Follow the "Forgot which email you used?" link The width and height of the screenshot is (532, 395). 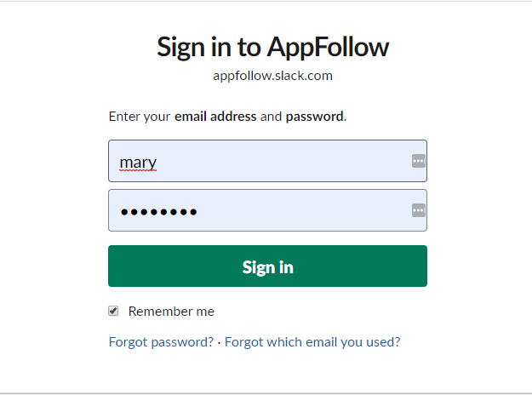312,342
